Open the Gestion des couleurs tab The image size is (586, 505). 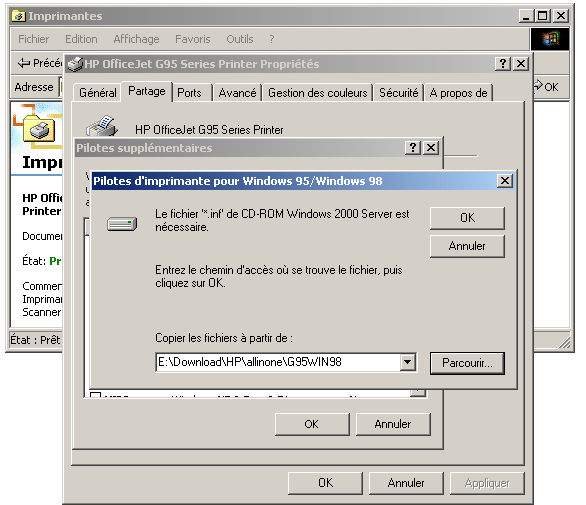pos(318,93)
